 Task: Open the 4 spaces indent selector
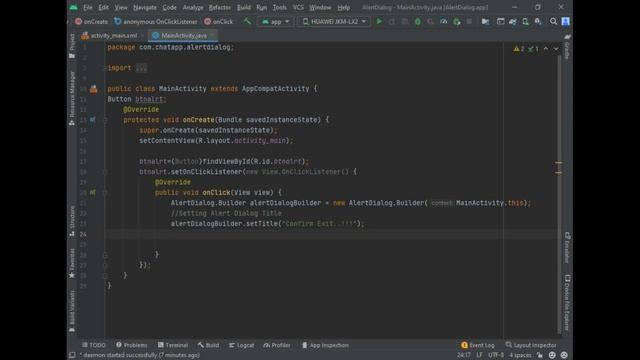tap(520, 355)
